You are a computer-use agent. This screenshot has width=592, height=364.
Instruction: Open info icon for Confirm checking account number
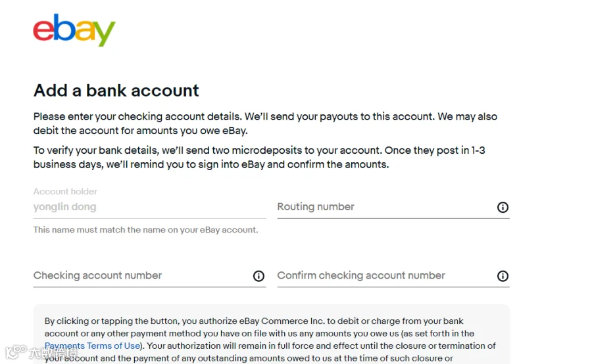point(503,276)
